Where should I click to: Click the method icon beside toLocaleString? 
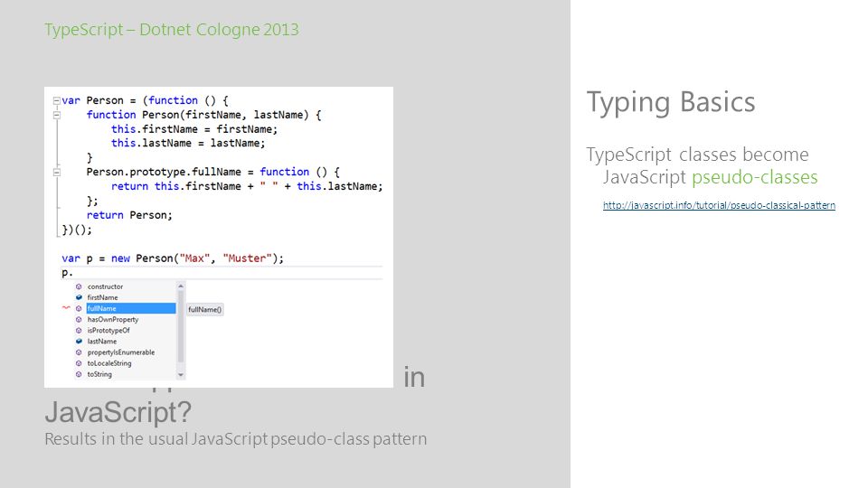coord(79,363)
